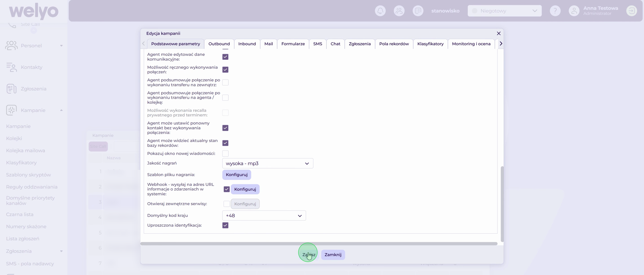Open 'Szablony skryptów' in the sidebar
Viewport: 644px width, 275px height.
pyautogui.click(x=29, y=175)
